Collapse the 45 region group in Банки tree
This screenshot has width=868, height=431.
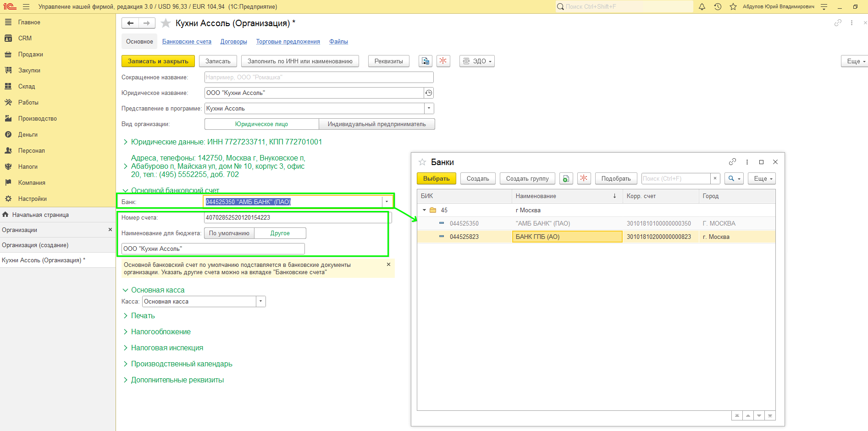tap(424, 210)
